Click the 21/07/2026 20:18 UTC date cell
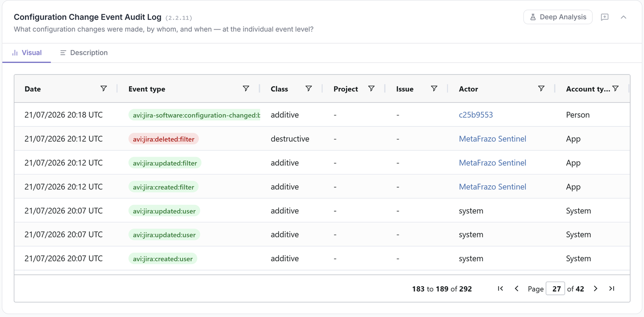 coord(63,115)
